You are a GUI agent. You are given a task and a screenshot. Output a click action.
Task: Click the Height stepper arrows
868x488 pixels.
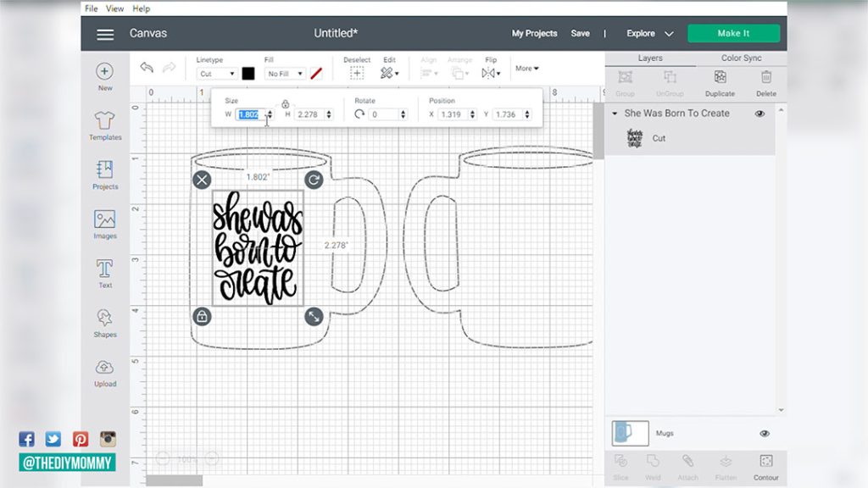(329, 114)
